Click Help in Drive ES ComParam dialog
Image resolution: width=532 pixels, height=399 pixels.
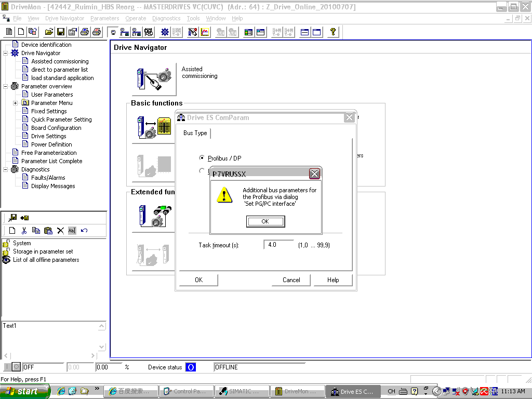pos(333,280)
